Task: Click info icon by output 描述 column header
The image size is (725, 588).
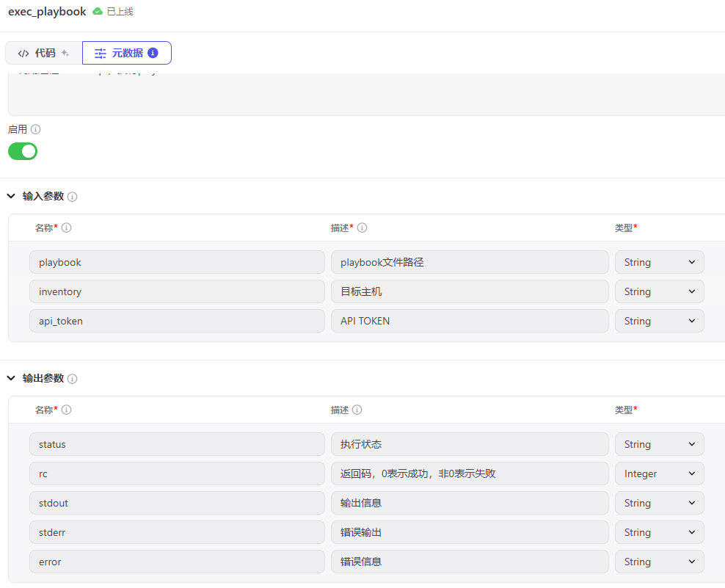Action: click(x=357, y=410)
